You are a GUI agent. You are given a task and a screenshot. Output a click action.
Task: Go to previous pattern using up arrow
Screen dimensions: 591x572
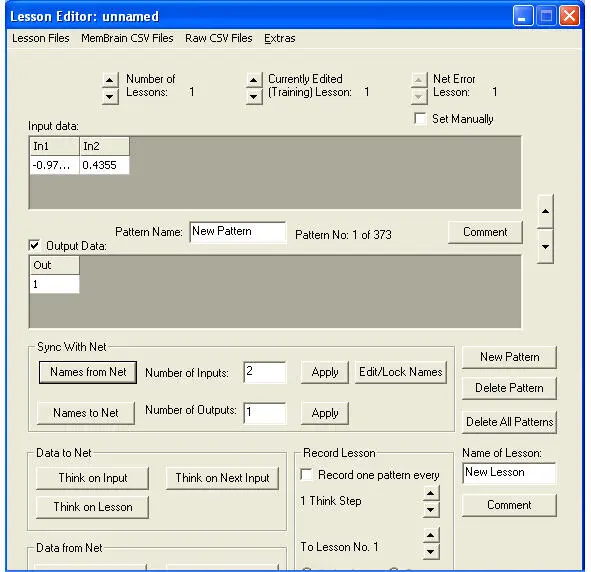click(x=545, y=211)
